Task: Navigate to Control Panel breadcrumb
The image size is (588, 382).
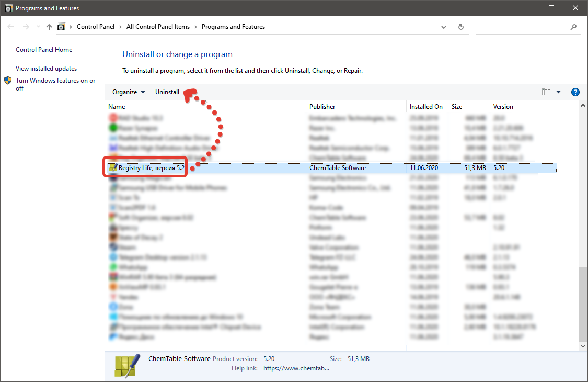Action: click(x=96, y=26)
